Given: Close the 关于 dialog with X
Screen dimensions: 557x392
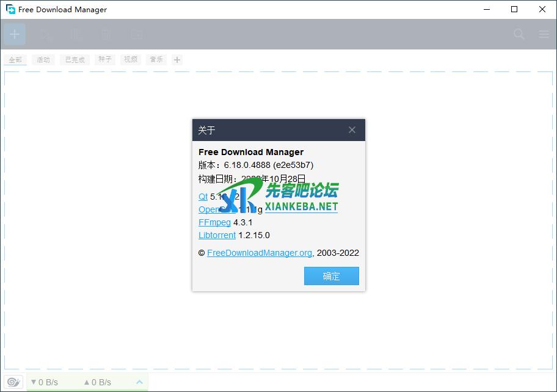Looking at the screenshot, I should click(x=352, y=130).
